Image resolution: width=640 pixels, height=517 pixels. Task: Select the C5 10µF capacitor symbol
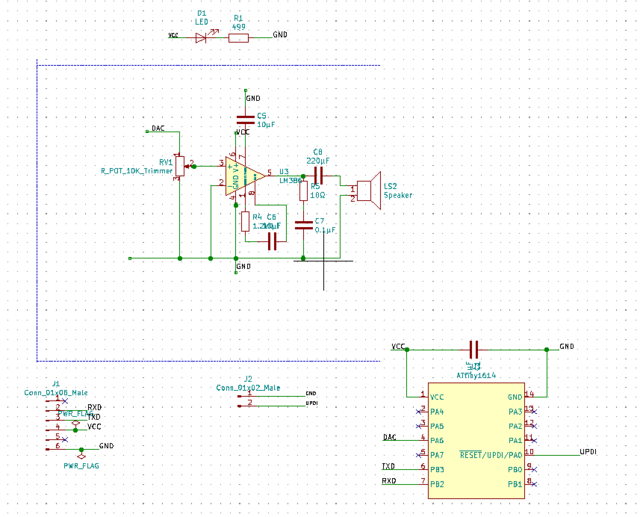[245, 119]
